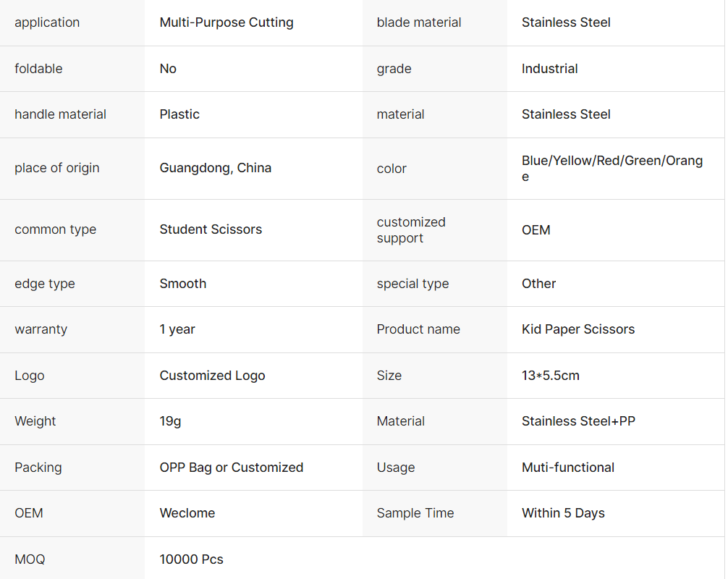The image size is (728, 579).
Task: Click the 'Within 5 Days' sample time value
Action: tap(563, 513)
